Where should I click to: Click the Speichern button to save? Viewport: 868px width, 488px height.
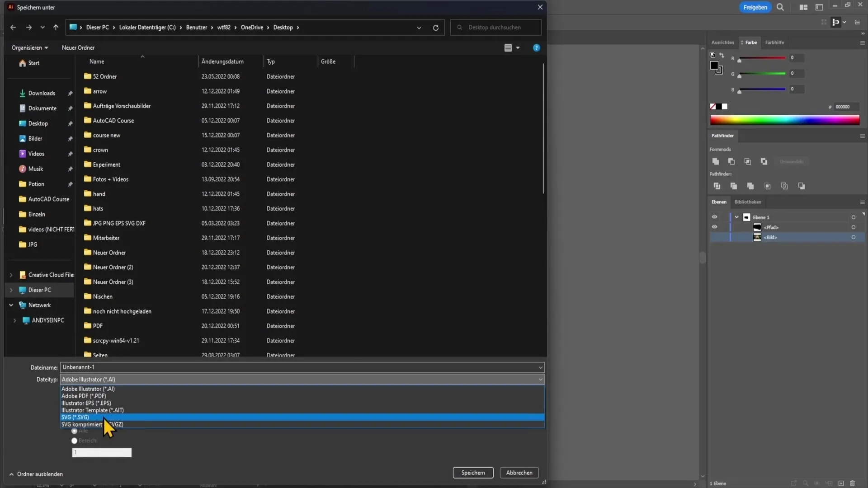coord(474,473)
